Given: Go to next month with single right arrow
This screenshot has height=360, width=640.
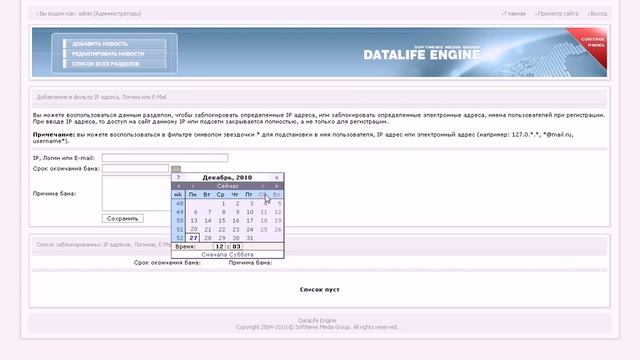Looking at the screenshot, I should [x=262, y=186].
